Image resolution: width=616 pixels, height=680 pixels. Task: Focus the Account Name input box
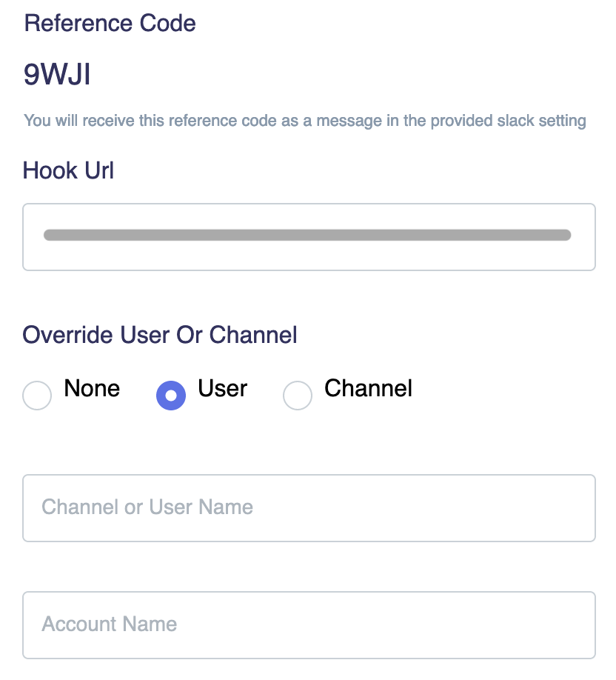[x=309, y=625]
